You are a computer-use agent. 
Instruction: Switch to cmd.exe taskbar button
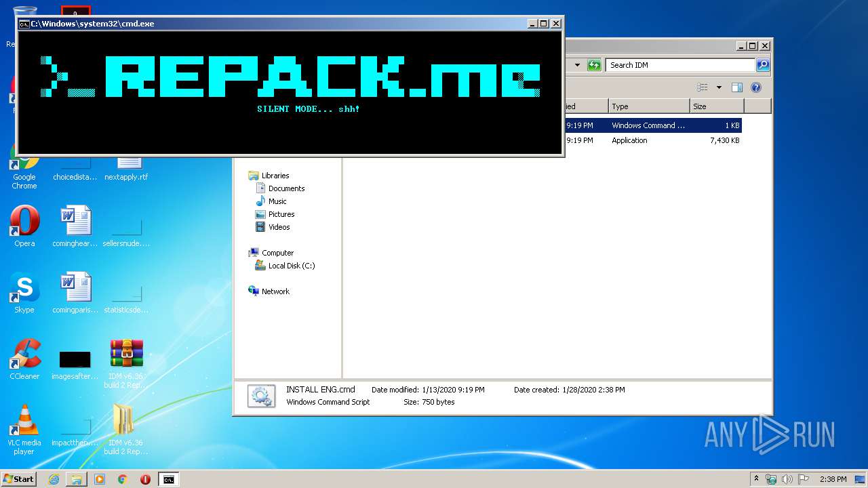[168, 479]
